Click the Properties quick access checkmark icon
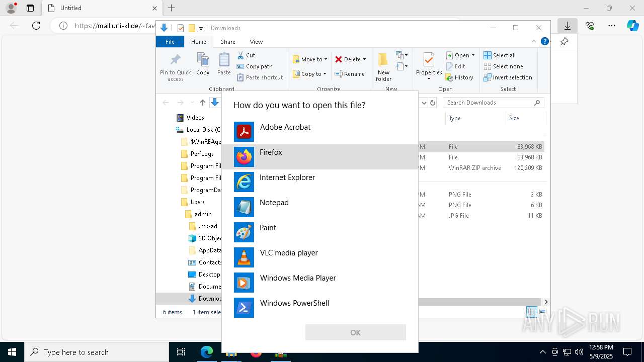Image resolution: width=644 pixels, height=362 pixels. (x=181, y=28)
